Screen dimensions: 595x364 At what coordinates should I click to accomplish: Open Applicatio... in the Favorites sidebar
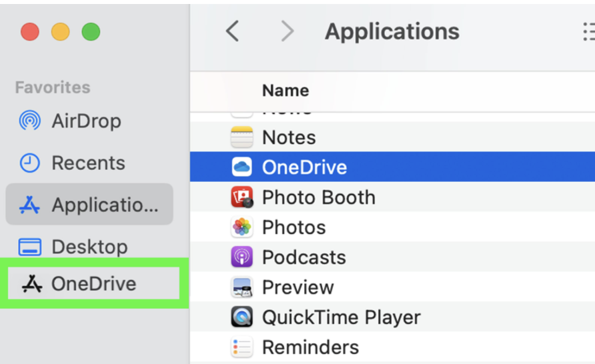89,204
